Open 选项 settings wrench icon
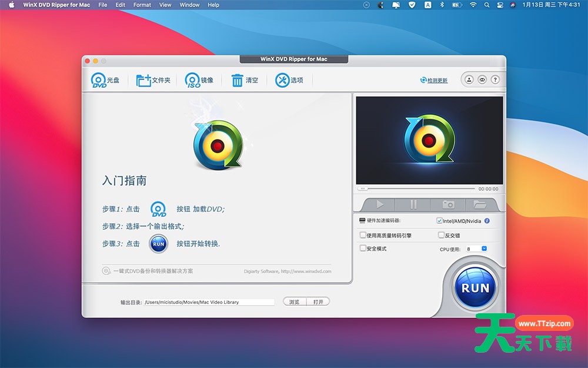The height and width of the screenshot is (368, 588). (x=282, y=80)
